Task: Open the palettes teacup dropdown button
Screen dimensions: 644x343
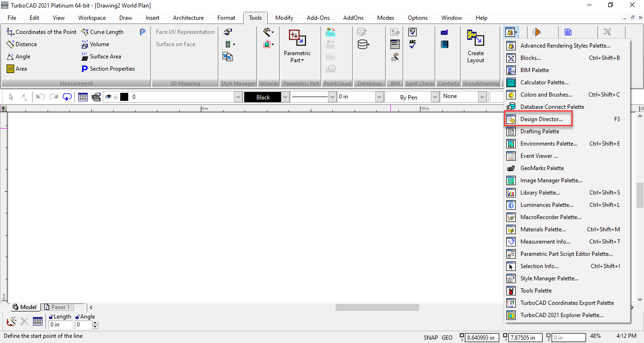Action: pyautogui.click(x=512, y=33)
